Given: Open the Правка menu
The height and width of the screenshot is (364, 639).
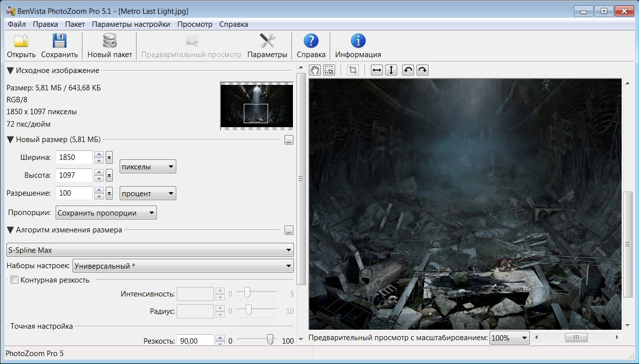Looking at the screenshot, I should [45, 24].
